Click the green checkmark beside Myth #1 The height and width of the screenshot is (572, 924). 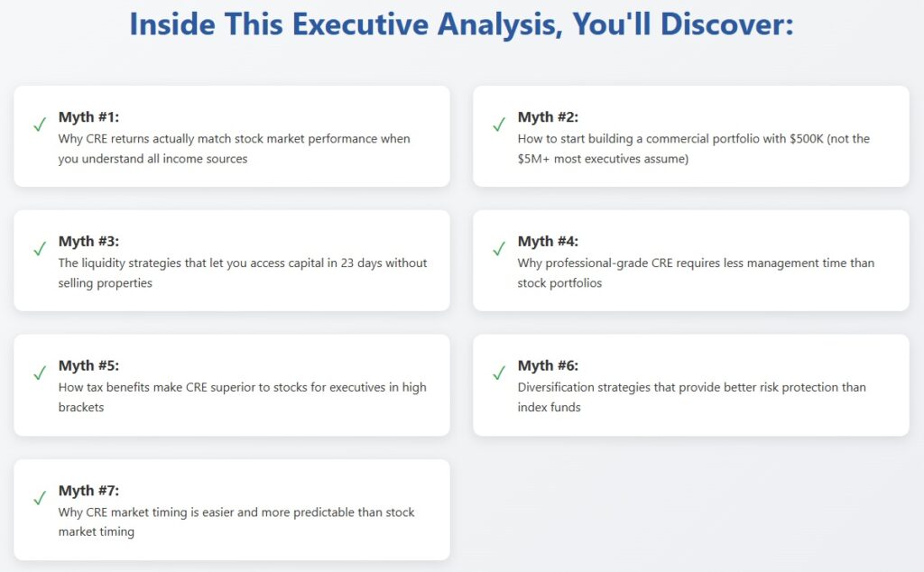point(40,125)
